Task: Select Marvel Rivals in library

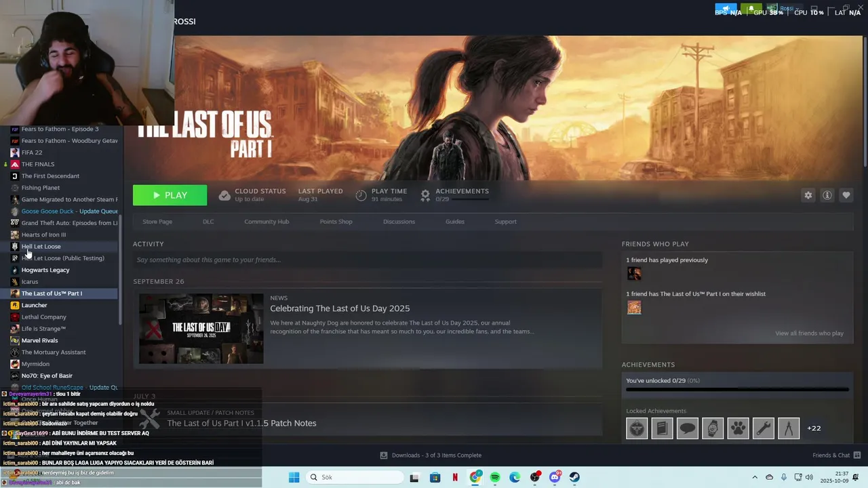Action: pyautogui.click(x=39, y=340)
